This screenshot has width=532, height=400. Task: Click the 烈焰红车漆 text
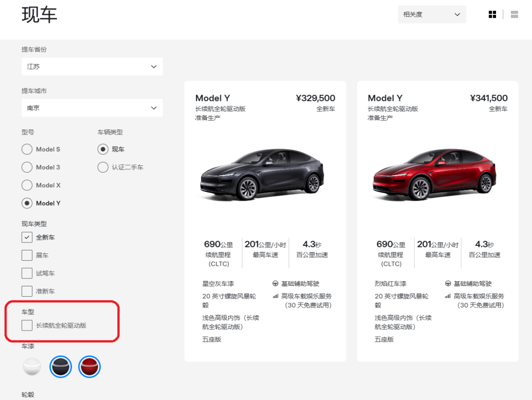pyautogui.click(x=391, y=284)
